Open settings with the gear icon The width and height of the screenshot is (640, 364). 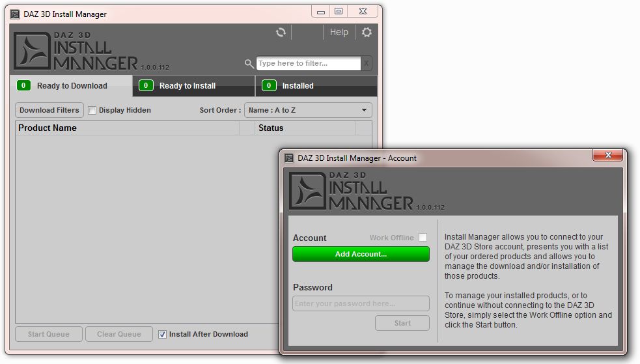coord(367,33)
